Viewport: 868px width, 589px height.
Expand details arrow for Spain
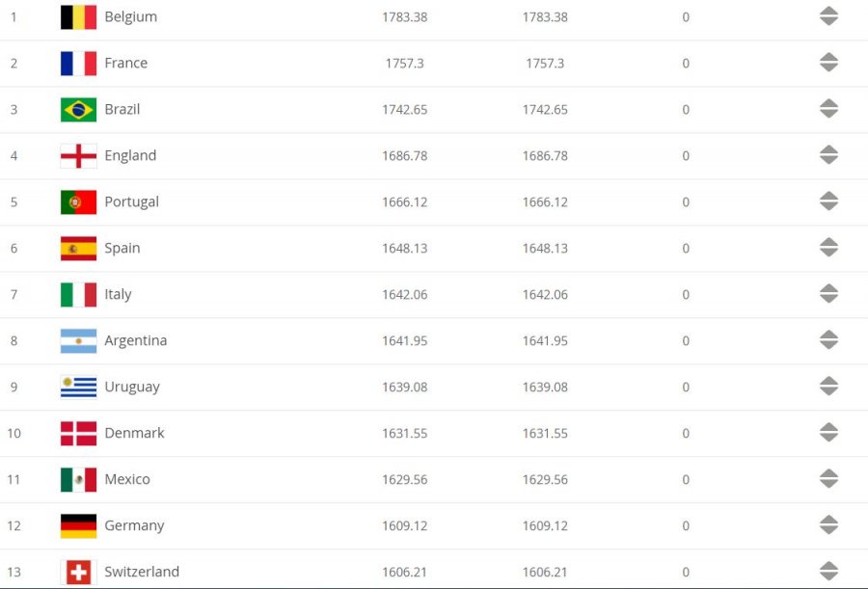click(828, 248)
